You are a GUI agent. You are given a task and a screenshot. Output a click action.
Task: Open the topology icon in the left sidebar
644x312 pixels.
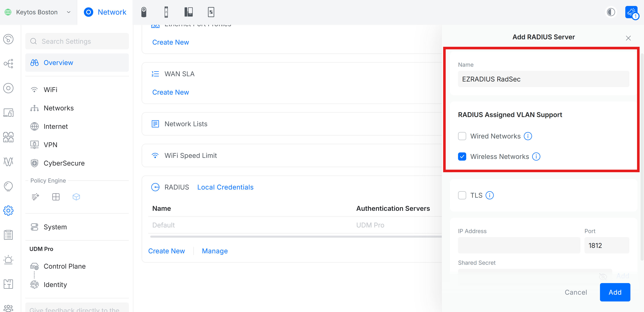click(x=8, y=64)
